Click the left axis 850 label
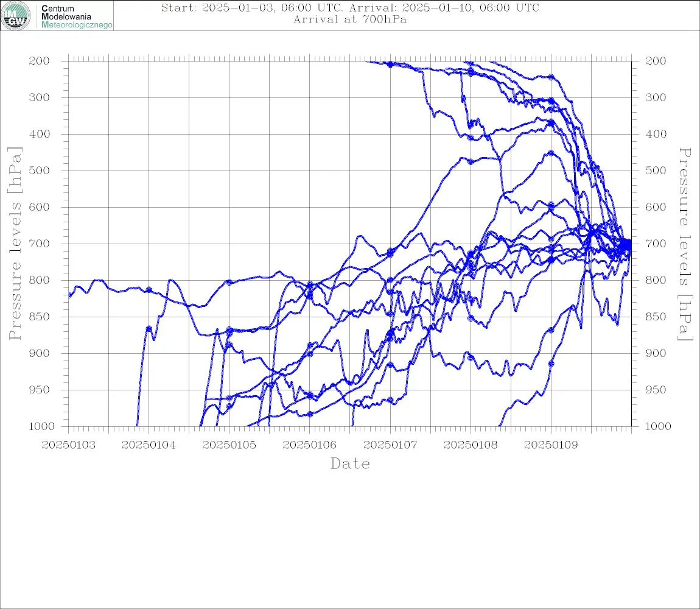The height and width of the screenshot is (609, 700). coord(40,317)
